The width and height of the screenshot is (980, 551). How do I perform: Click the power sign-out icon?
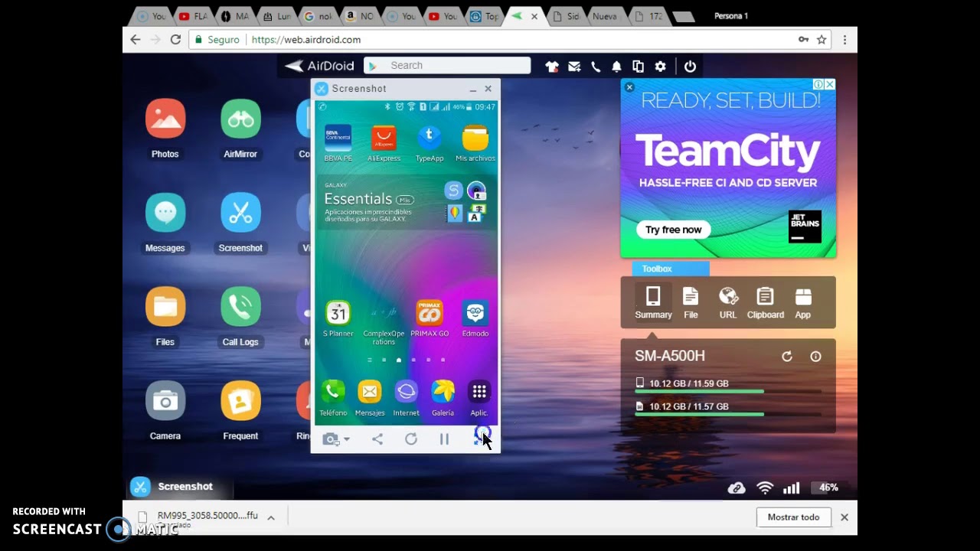(x=690, y=67)
